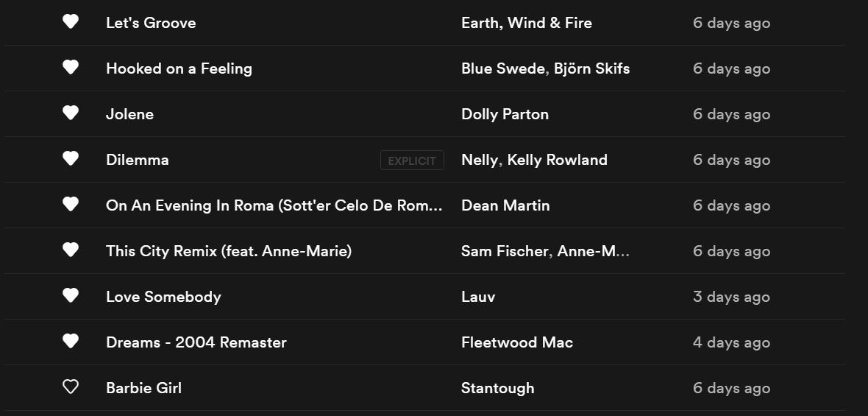
Task: Unlike On An Evening In Roma
Action: [71, 205]
